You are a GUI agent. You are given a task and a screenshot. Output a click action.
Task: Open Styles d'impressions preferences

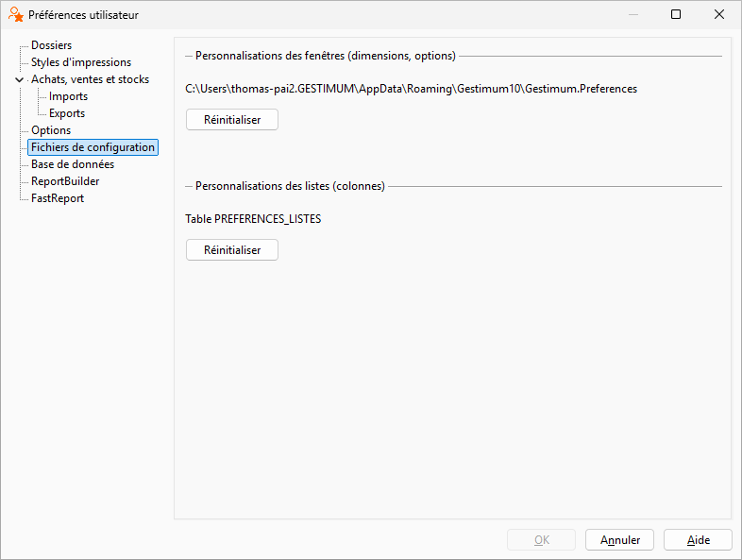(81, 62)
